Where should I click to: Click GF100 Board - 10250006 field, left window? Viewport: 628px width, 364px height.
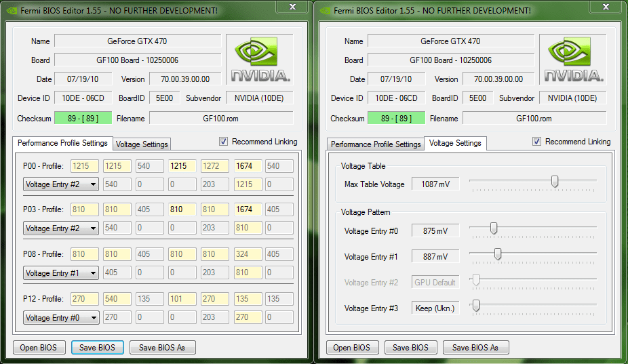tap(138, 60)
